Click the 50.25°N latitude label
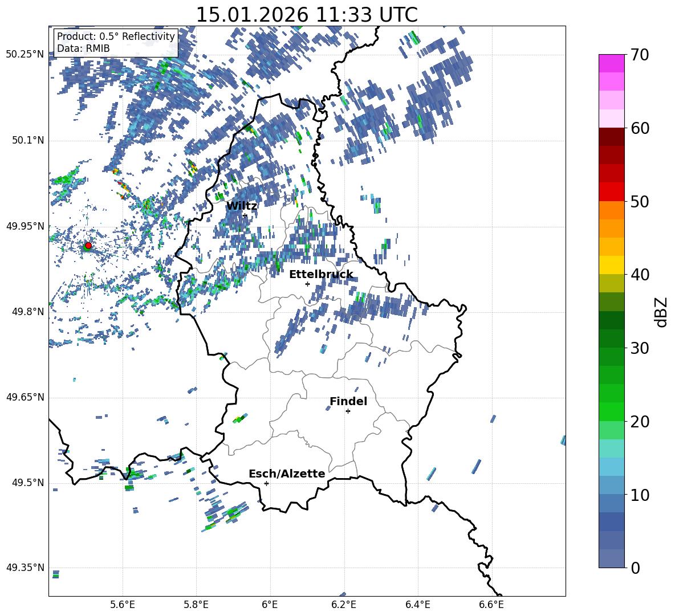The width and height of the screenshot is (675, 616). [x=25, y=55]
